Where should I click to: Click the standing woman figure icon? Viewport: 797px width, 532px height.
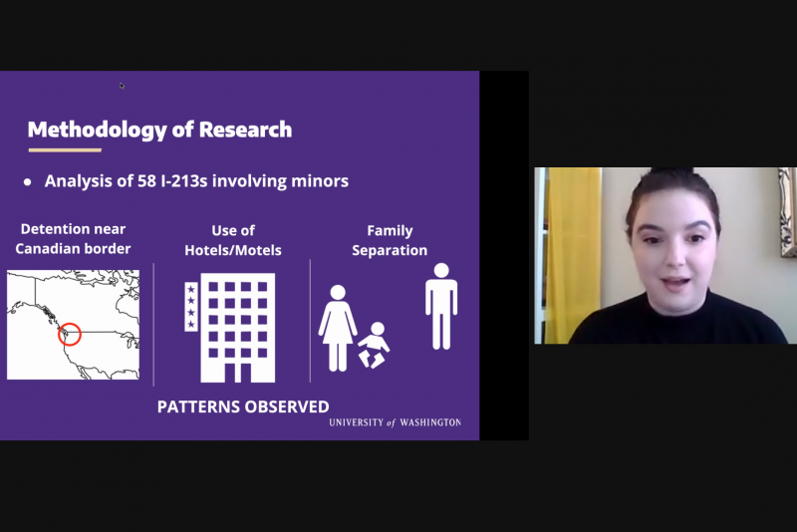[338, 328]
